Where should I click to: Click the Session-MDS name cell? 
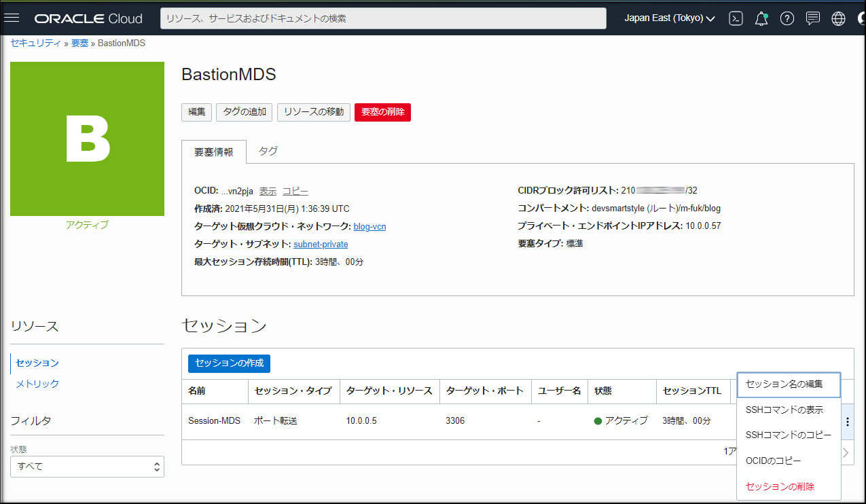click(214, 421)
